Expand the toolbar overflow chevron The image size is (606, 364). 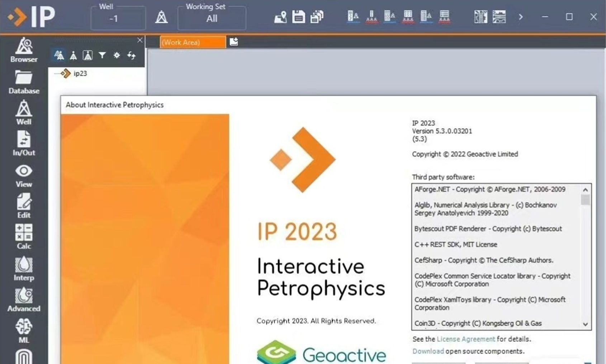521,17
